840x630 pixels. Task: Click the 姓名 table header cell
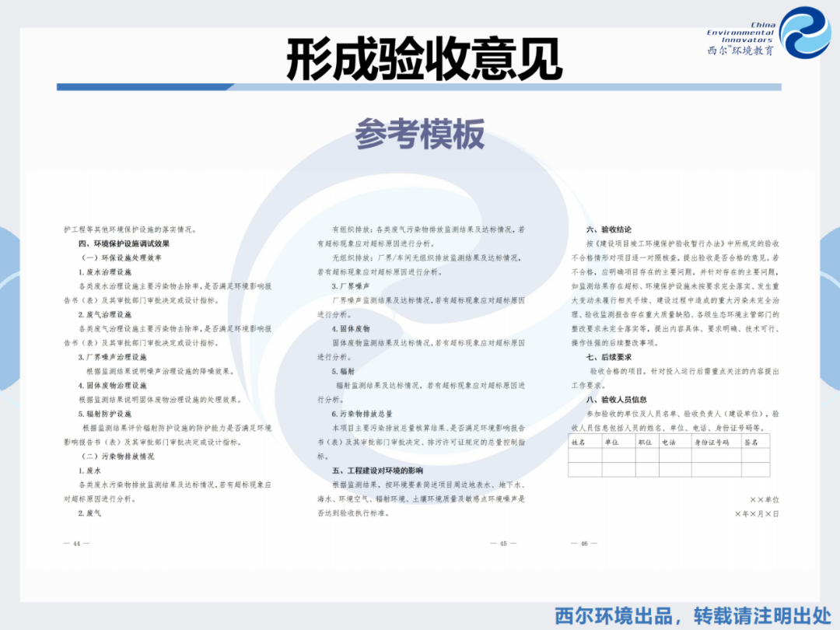tap(585, 442)
